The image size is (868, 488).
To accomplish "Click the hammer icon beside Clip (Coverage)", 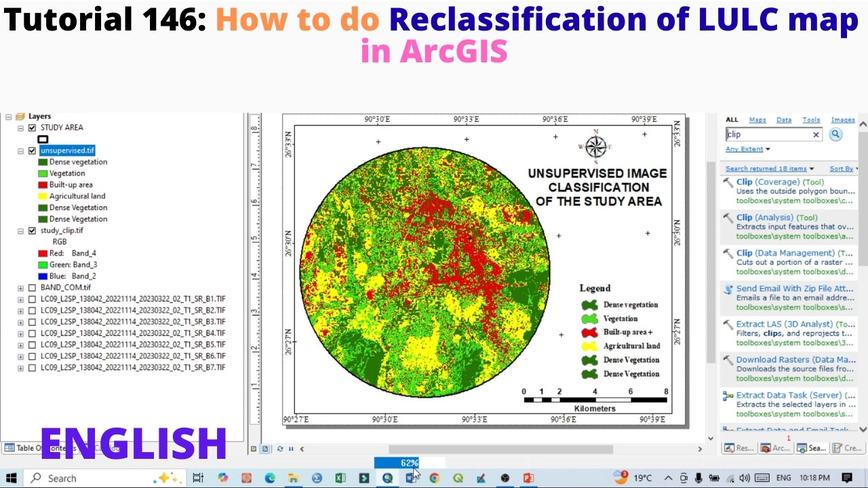I will 728,182.
